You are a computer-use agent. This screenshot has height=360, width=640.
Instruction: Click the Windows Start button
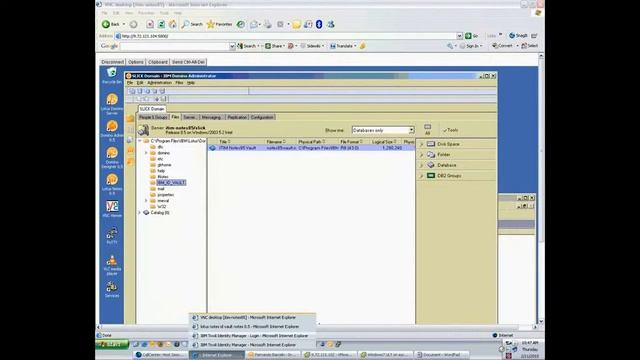112,344
